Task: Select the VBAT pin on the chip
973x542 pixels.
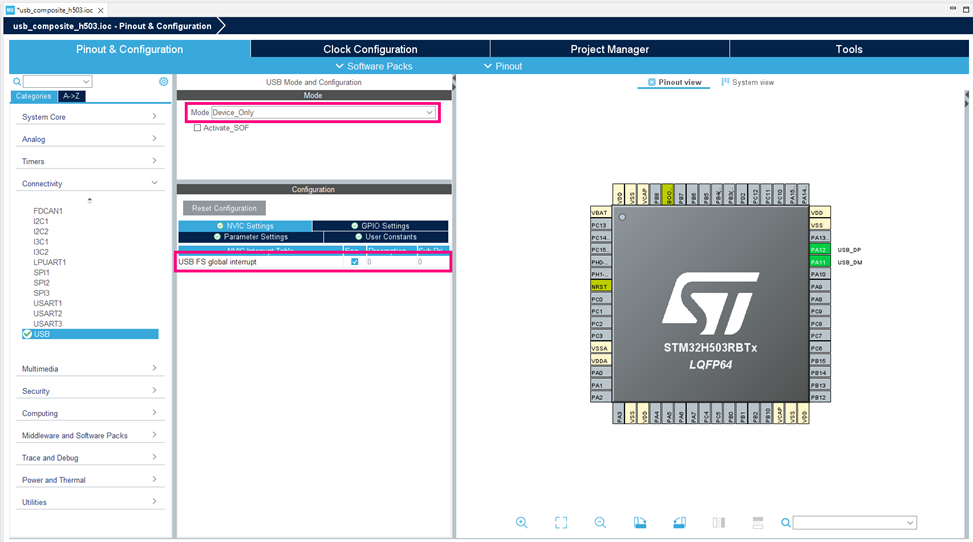Action: point(601,212)
